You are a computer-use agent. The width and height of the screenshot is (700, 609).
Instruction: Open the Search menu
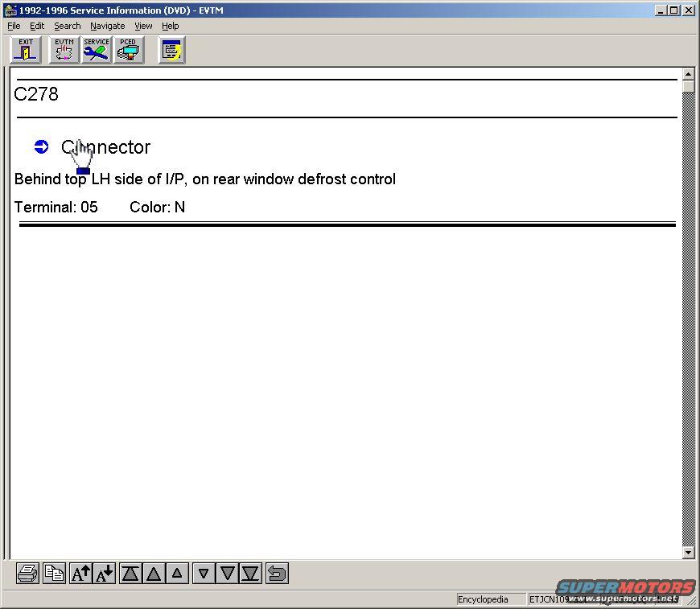point(67,26)
